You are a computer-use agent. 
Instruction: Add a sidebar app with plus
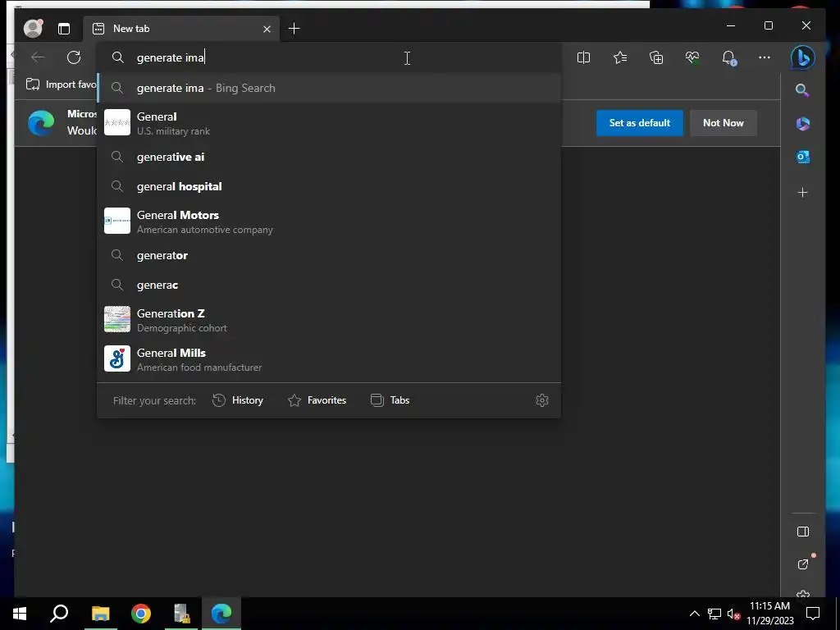802,192
